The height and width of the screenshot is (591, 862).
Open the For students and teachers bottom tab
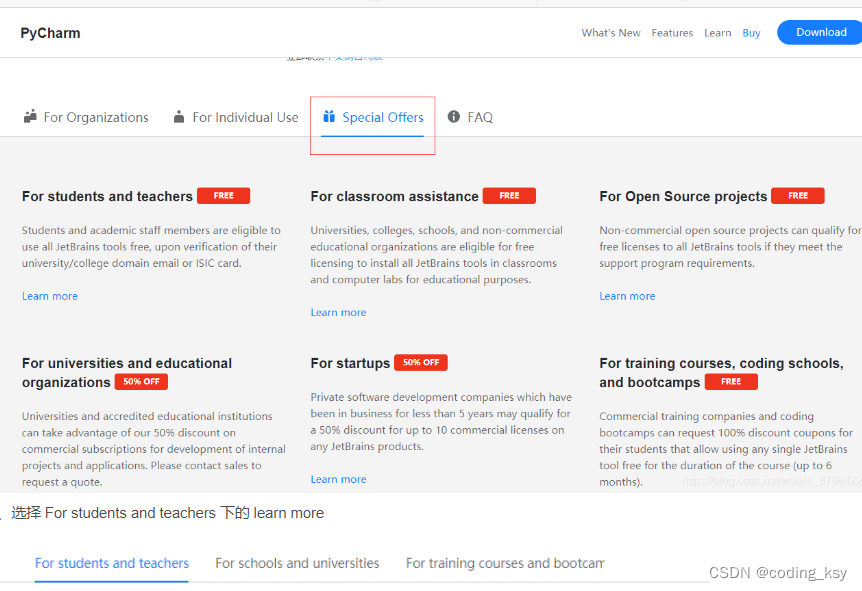(x=112, y=564)
